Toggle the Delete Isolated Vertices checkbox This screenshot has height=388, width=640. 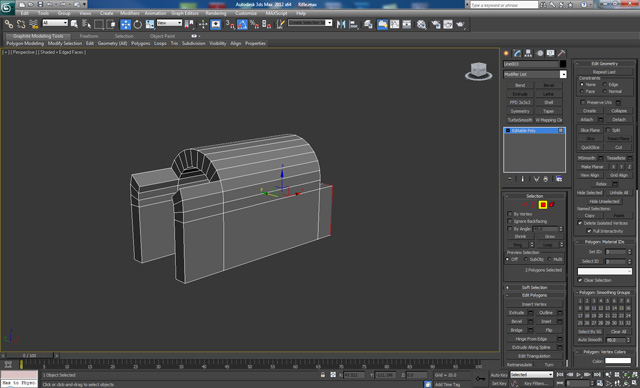click(x=580, y=223)
